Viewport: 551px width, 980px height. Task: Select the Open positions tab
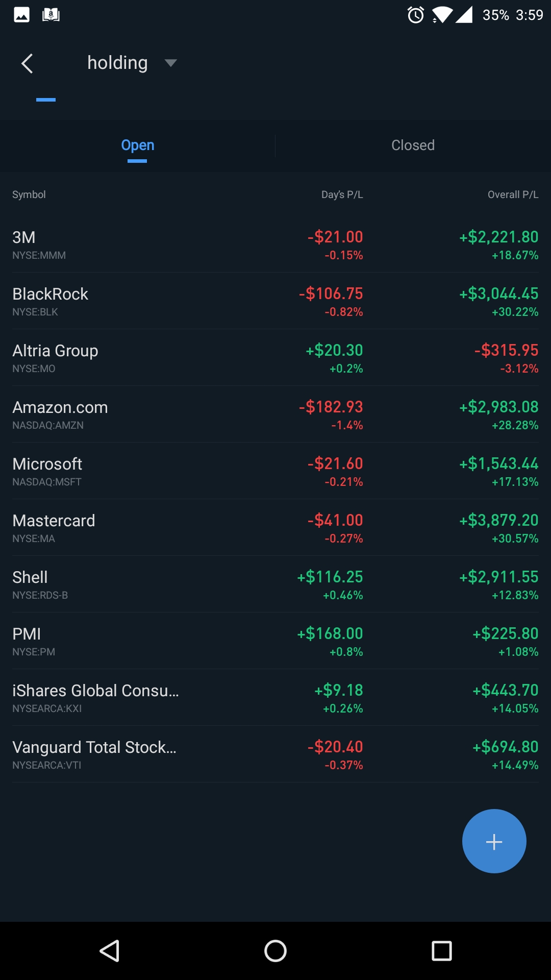point(138,145)
